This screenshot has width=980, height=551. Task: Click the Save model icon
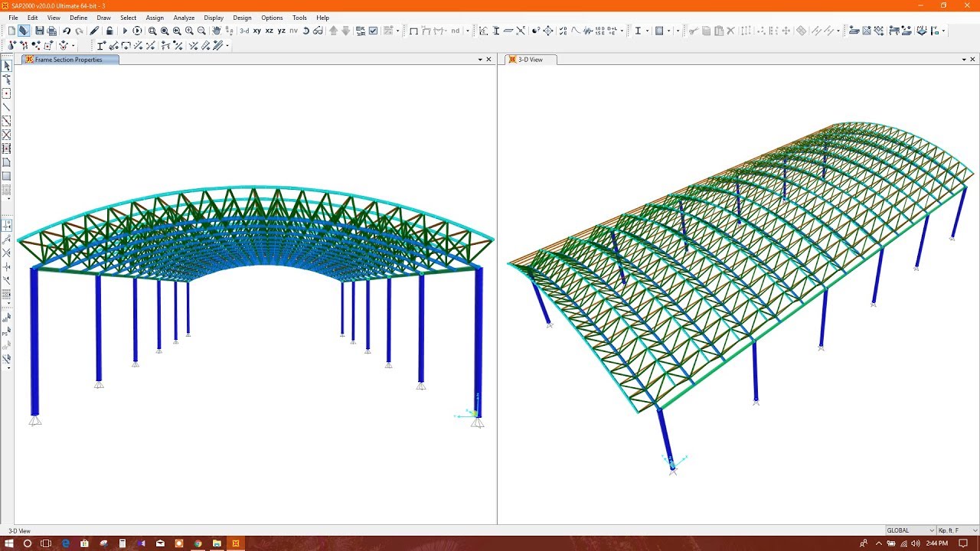39,31
